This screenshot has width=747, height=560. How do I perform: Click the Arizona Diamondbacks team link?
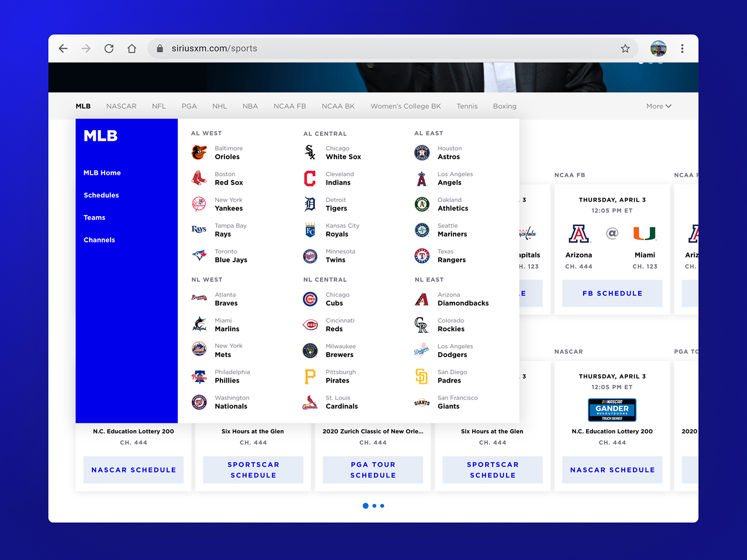pyautogui.click(x=451, y=299)
